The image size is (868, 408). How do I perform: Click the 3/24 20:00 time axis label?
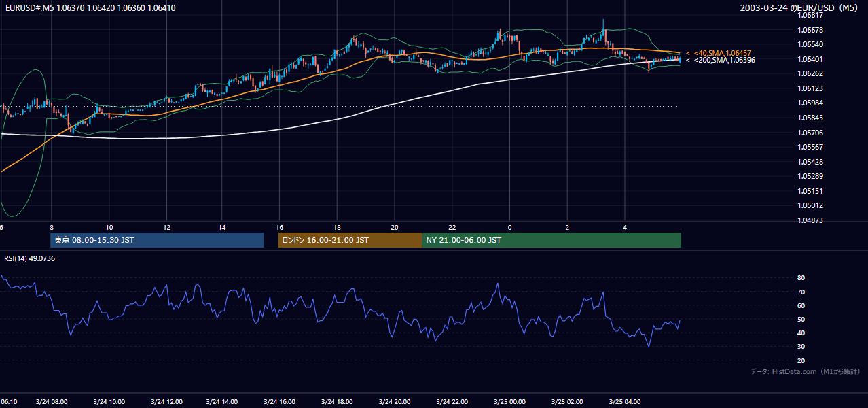click(395, 401)
